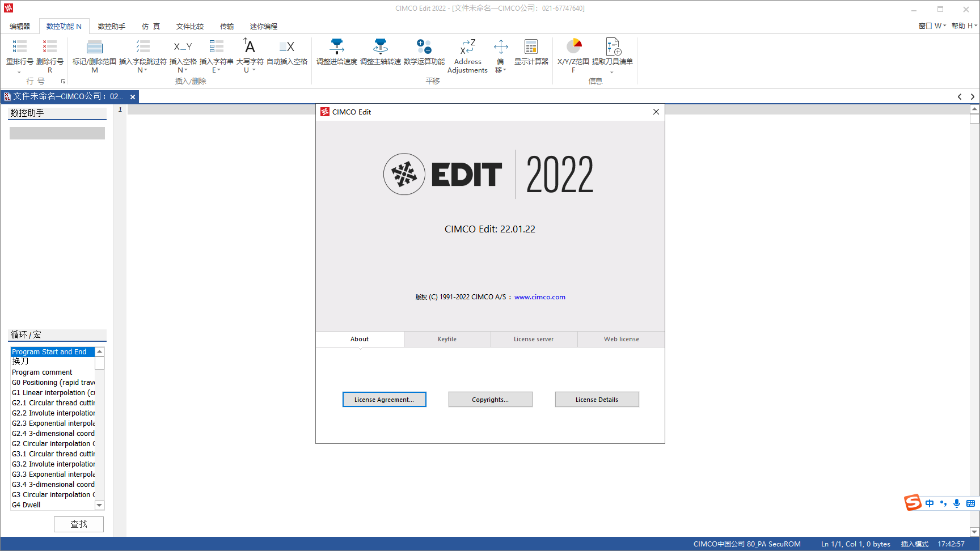Expand 插入空格 dropdown arrow
Screen dimensions: 980x551
[x=186, y=70]
